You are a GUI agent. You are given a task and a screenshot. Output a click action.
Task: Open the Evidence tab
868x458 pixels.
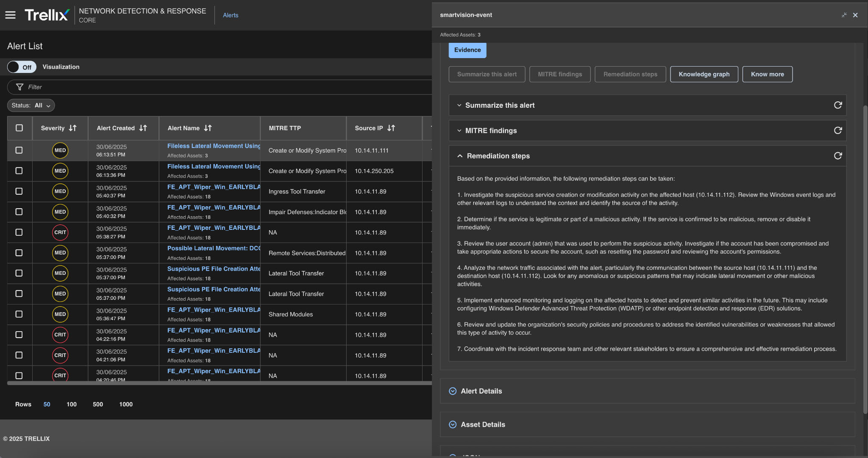(x=467, y=50)
